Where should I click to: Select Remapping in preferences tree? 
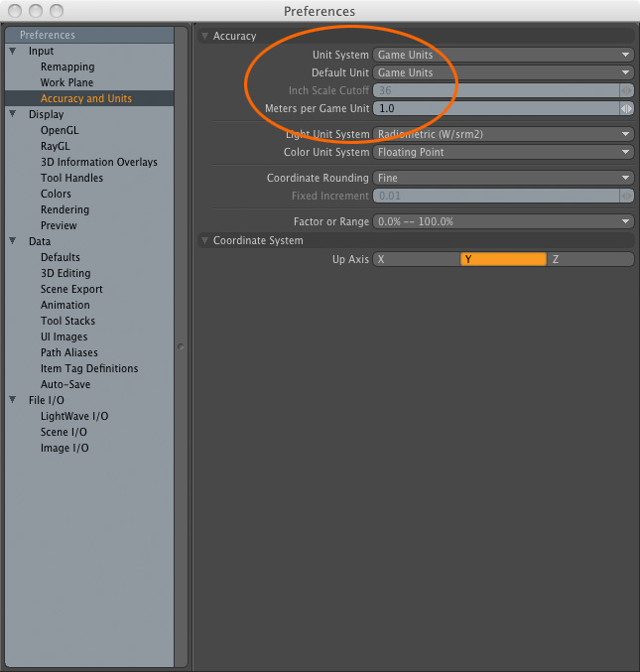point(67,67)
